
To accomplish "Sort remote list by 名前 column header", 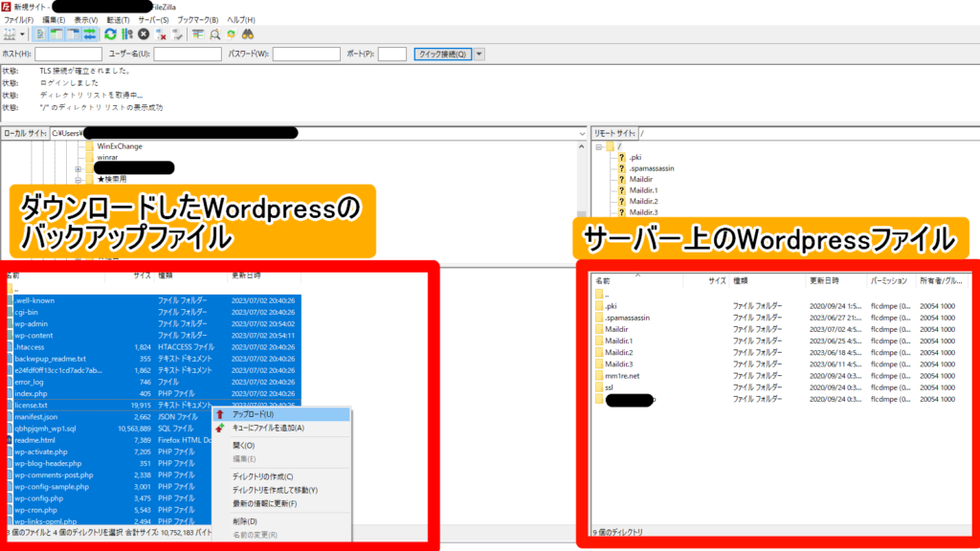I will [x=636, y=281].
